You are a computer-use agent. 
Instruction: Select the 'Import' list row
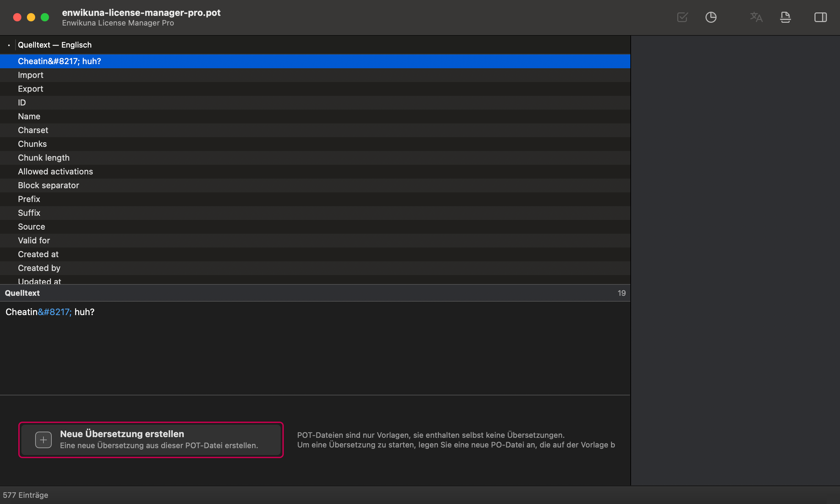[315, 75]
